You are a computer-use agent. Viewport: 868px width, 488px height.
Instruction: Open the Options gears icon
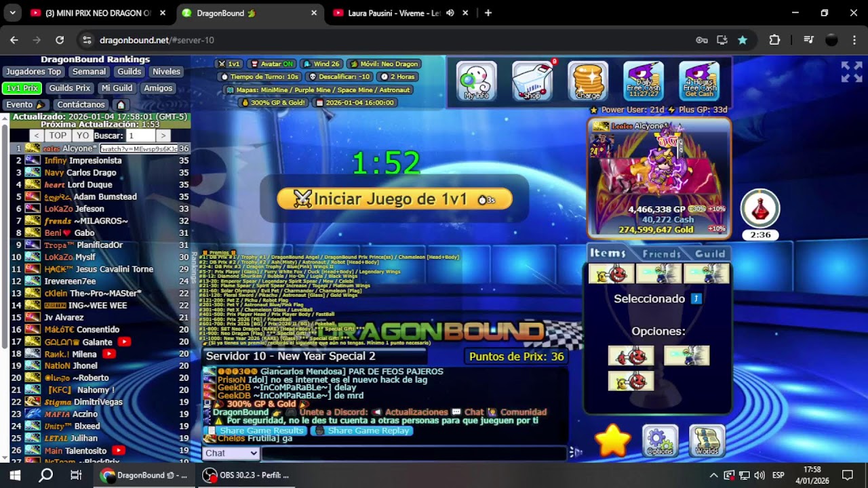click(660, 441)
